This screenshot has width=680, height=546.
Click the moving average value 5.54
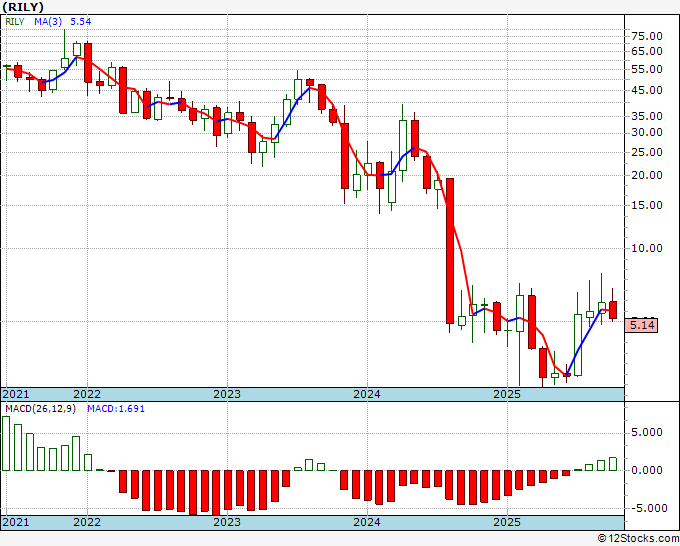[81, 22]
